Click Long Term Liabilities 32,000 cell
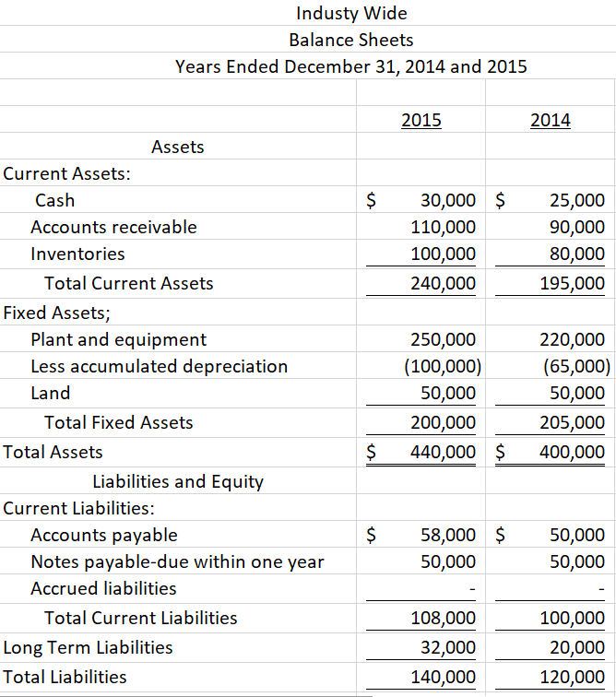The width and height of the screenshot is (616, 697). point(421,647)
